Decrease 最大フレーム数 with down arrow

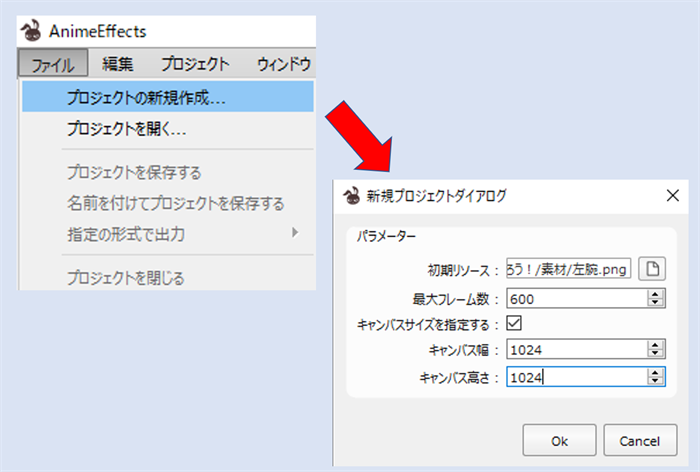(x=655, y=303)
